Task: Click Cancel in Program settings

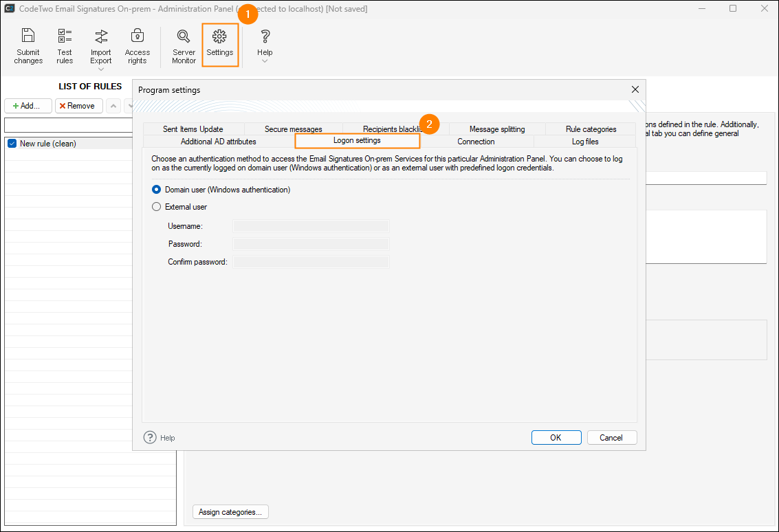Action: click(x=611, y=437)
